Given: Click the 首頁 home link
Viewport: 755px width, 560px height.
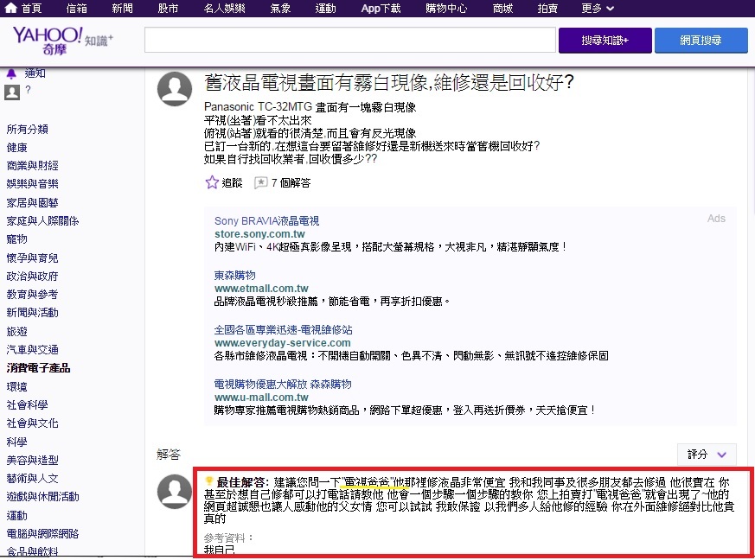Looking at the screenshot, I should pyautogui.click(x=31, y=9).
